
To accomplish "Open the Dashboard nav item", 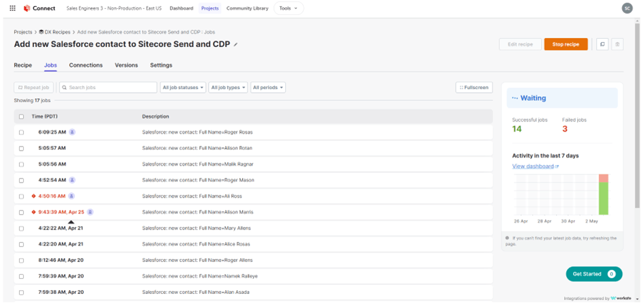I will tap(181, 8).
